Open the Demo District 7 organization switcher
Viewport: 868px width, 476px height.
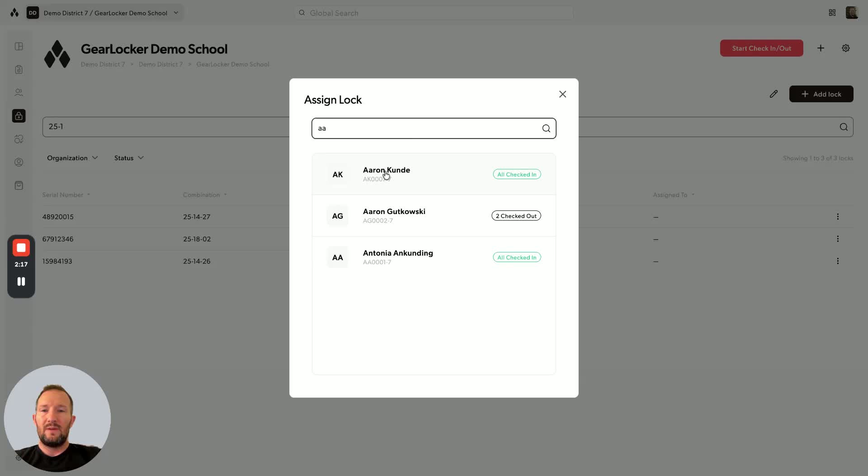click(104, 13)
